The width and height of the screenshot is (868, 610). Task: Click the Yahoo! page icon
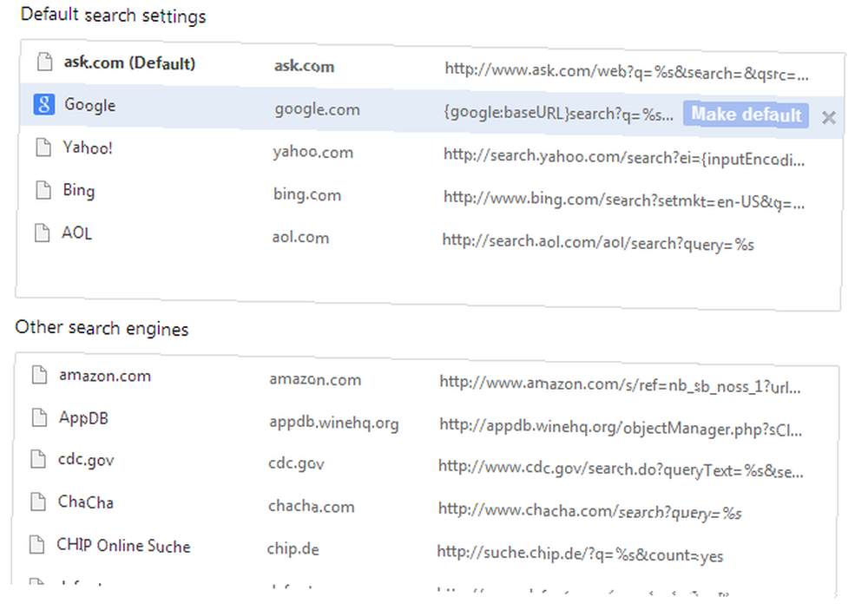pyautogui.click(x=43, y=148)
